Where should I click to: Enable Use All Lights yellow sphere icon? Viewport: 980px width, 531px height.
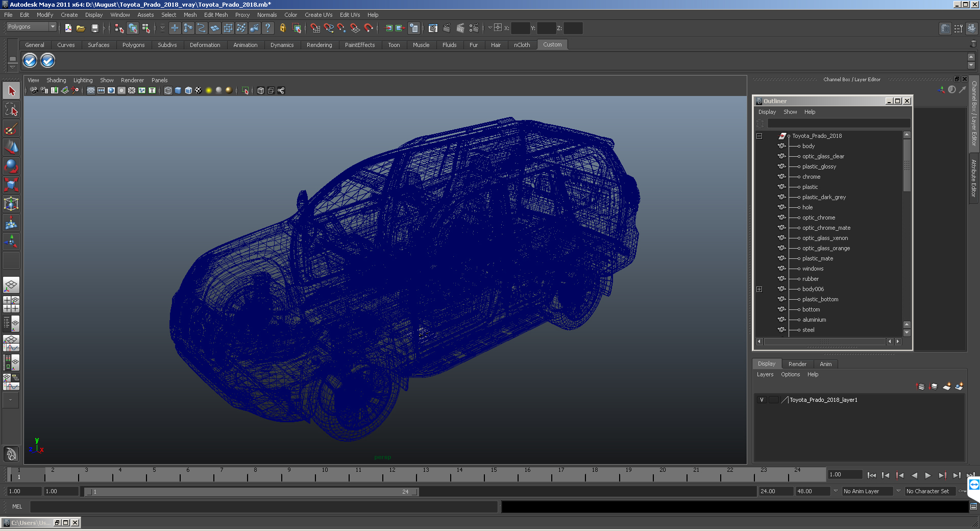(x=209, y=90)
